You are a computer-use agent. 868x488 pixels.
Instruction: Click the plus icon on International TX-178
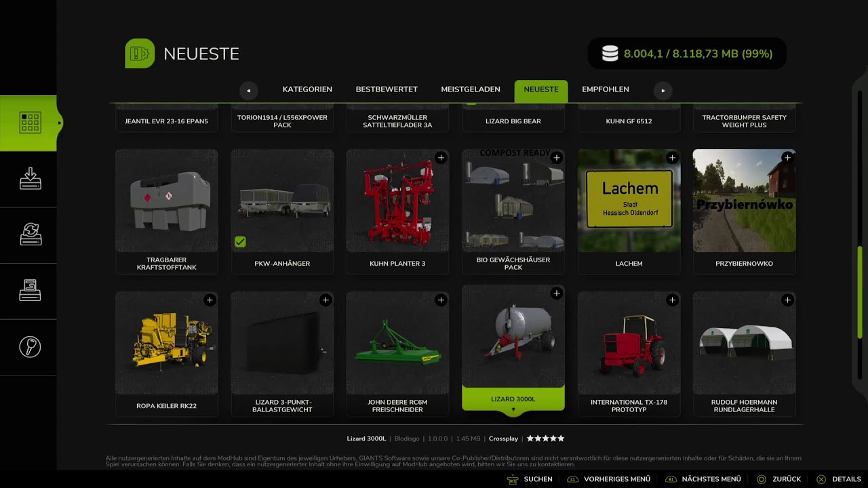coord(672,300)
